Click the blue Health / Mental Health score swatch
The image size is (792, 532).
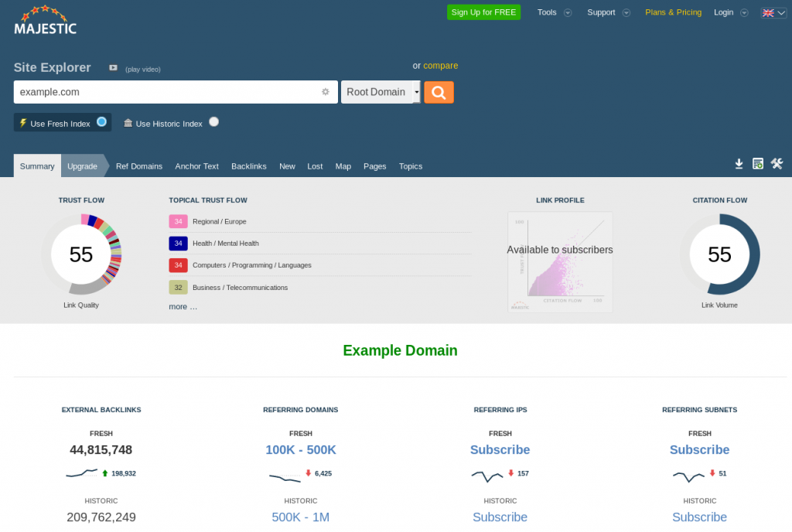coord(179,244)
